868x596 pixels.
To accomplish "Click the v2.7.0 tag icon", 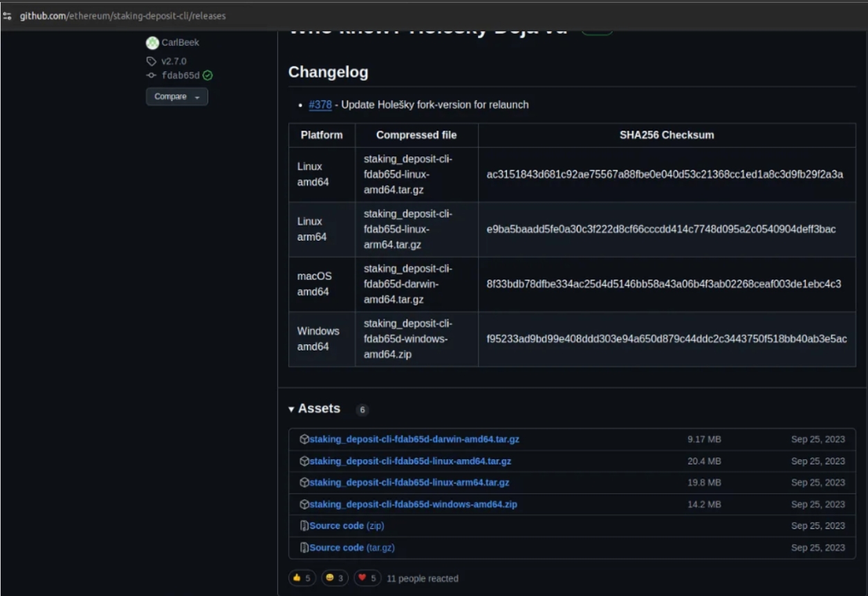I will (x=151, y=62).
